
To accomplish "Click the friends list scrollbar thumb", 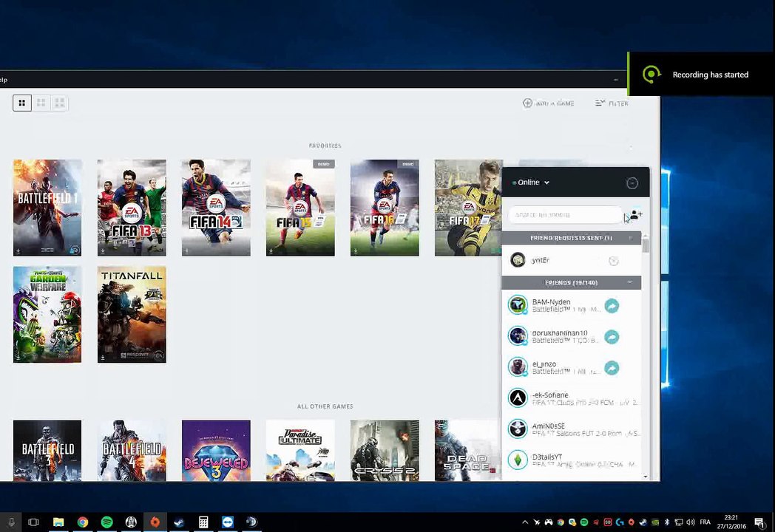I will [x=646, y=245].
